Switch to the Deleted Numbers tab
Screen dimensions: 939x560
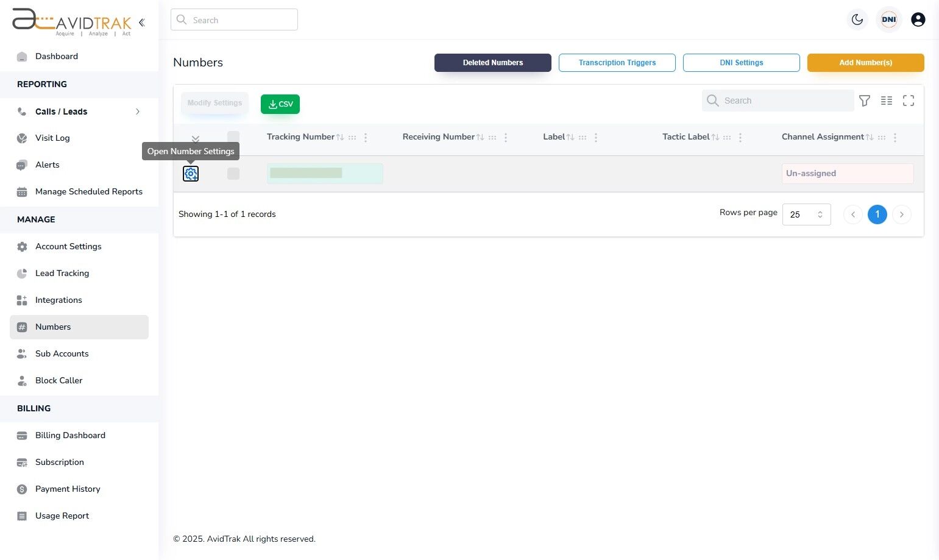tap(492, 62)
